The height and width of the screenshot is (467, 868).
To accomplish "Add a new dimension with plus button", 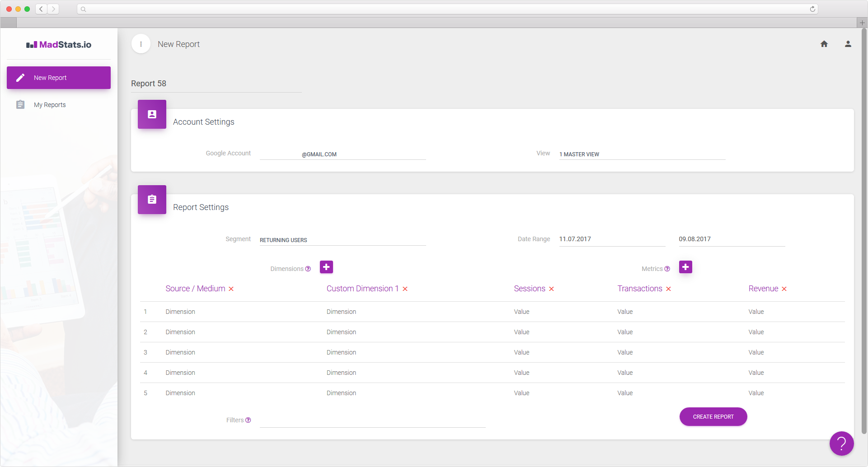I will 326,267.
